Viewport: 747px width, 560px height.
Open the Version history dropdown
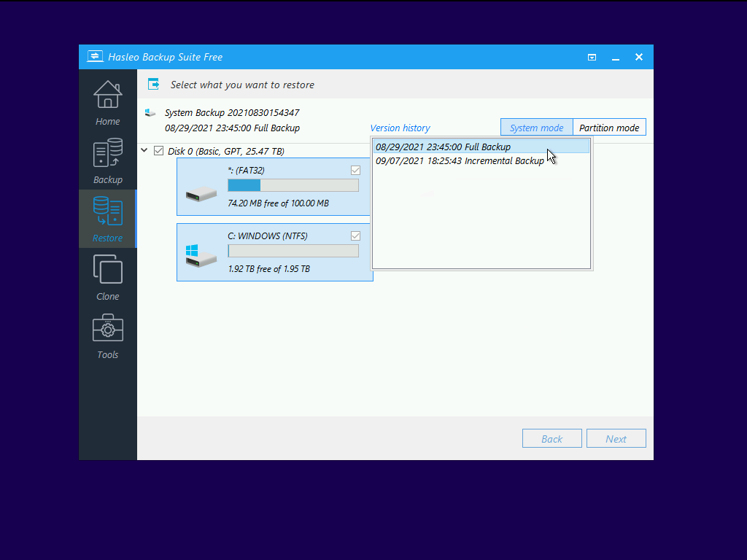400,128
